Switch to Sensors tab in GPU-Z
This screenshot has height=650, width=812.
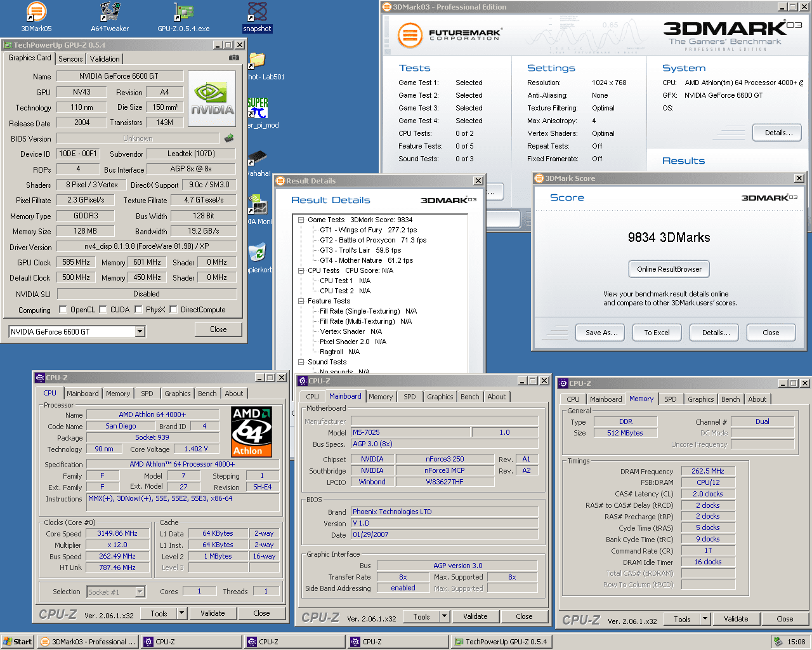[x=70, y=58]
